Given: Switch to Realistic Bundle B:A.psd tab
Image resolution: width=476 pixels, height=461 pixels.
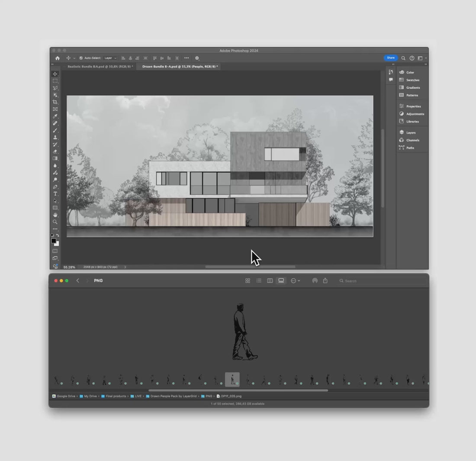Looking at the screenshot, I should [100, 67].
